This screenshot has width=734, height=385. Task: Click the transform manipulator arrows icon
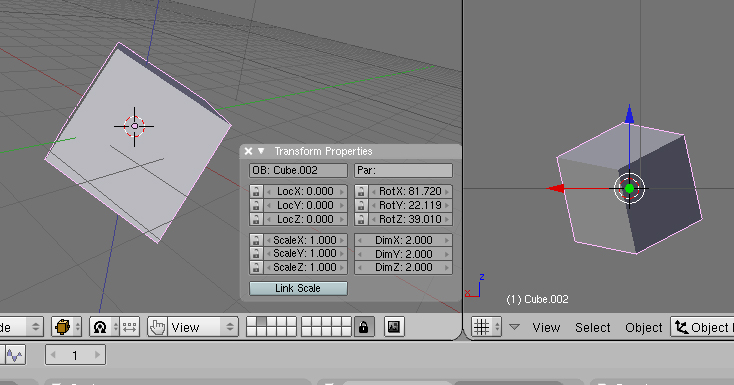130,327
